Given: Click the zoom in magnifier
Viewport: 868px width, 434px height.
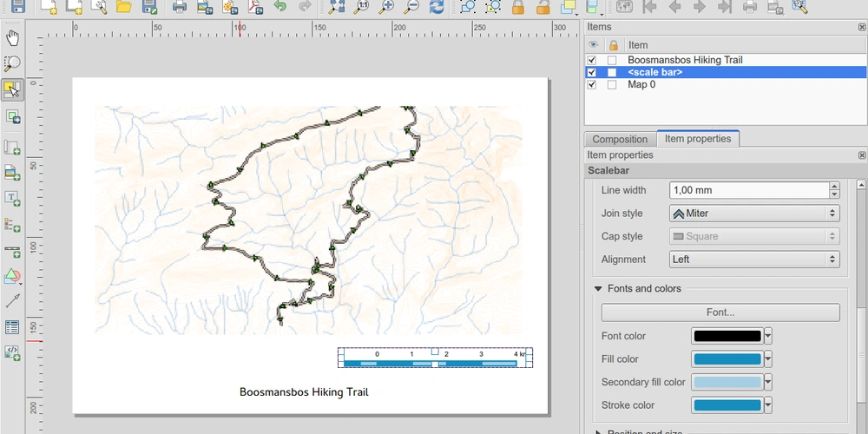Looking at the screenshot, I should (386, 6).
